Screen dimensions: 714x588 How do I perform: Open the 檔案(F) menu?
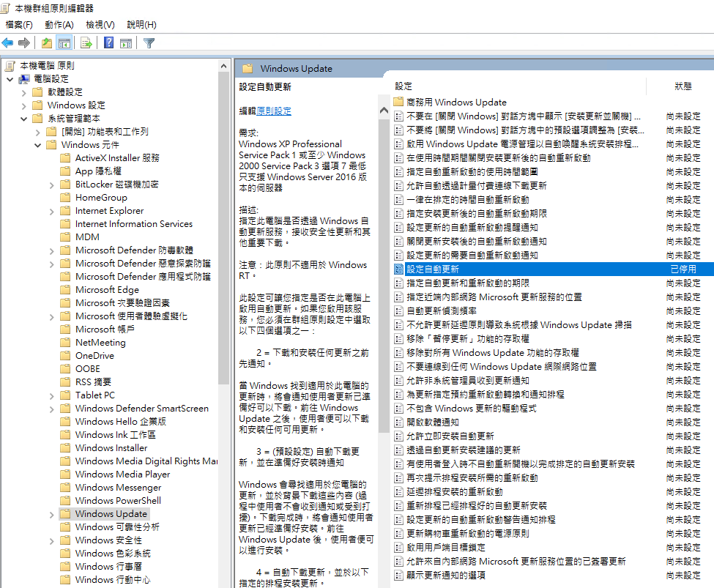click(19, 25)
